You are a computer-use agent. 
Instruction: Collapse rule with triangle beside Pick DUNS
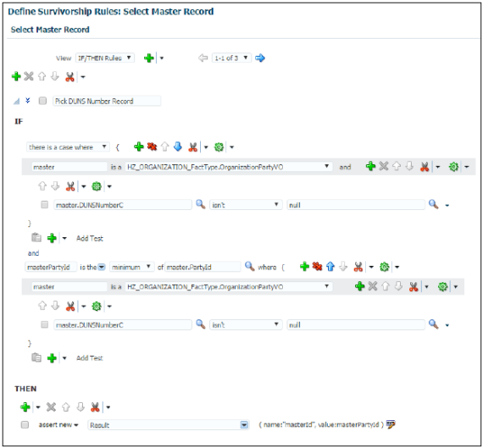17,101
